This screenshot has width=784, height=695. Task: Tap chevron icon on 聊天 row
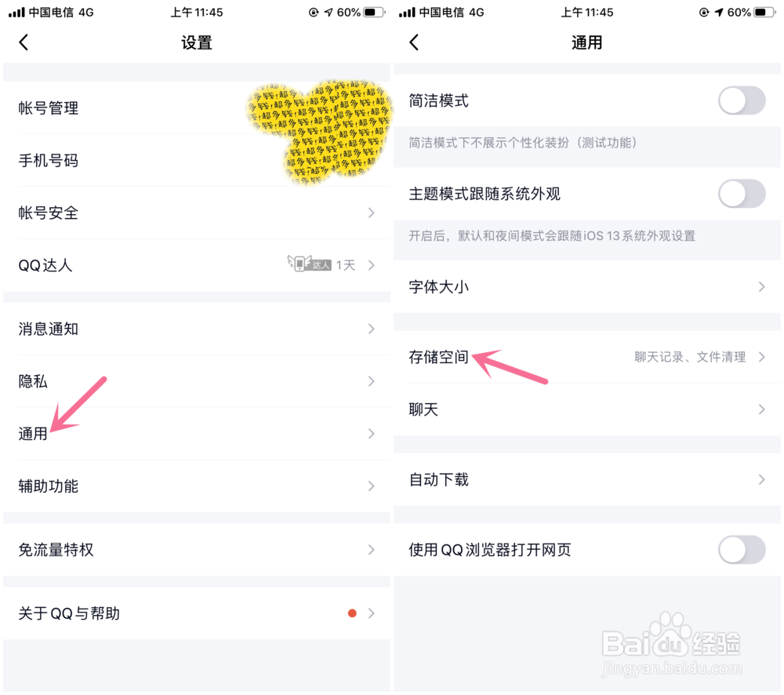[x=761, y=409]
